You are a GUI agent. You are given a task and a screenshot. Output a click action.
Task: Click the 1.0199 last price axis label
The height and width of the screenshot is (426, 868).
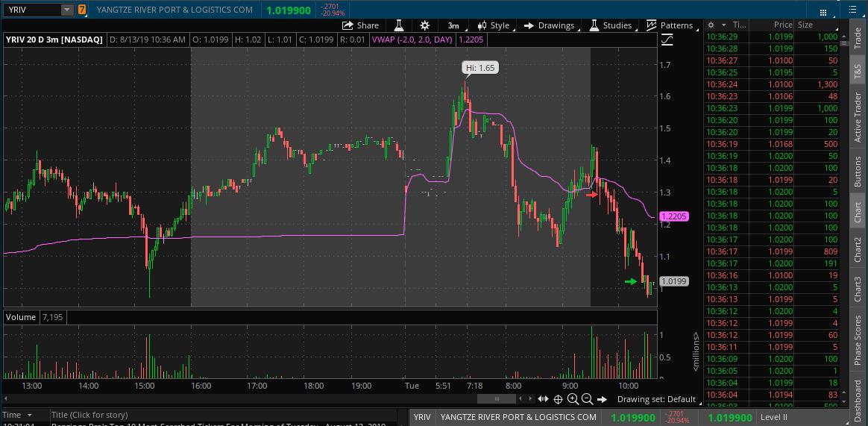point(673,281)
